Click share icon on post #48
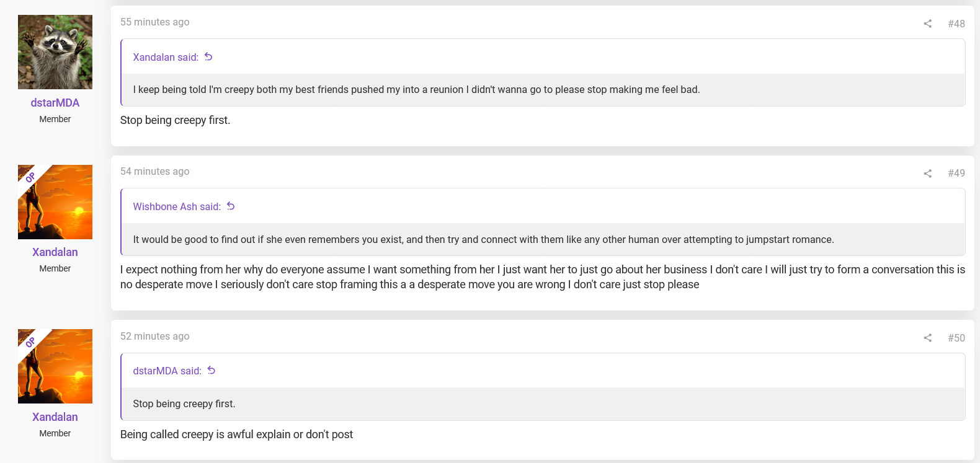 928,24
